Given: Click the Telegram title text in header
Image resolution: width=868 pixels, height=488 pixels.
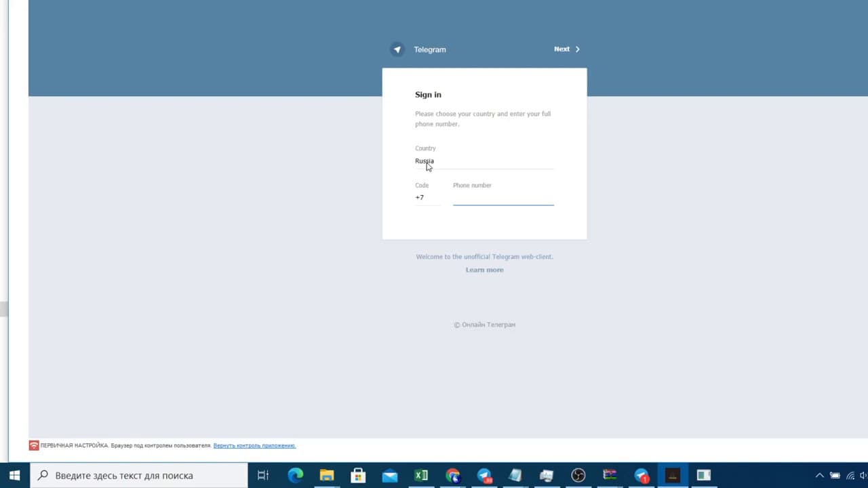Looking at the screenshot, I should pos(430,49).
